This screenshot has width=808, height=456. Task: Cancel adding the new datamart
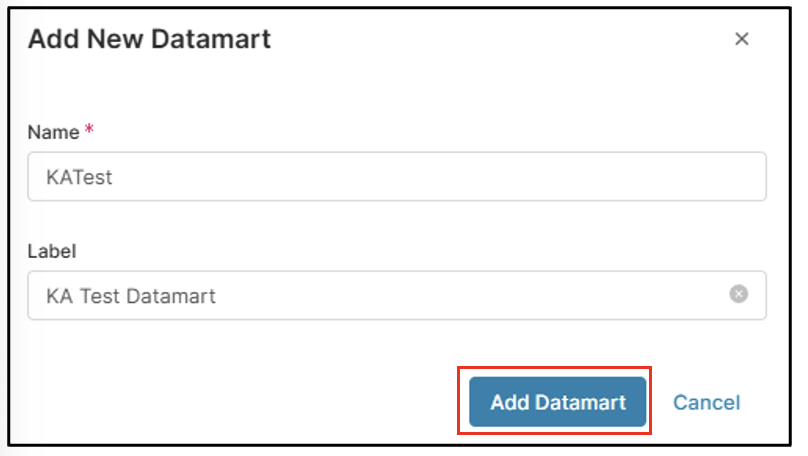coord(706,402)
